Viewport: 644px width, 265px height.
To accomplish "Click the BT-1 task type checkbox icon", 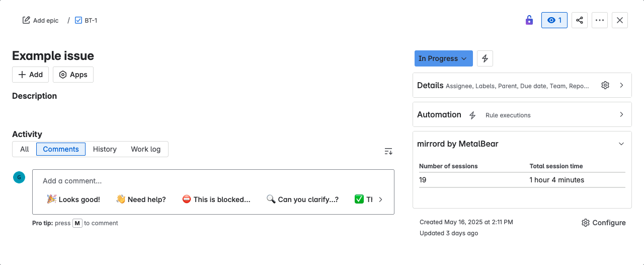I will pos(78,21).
